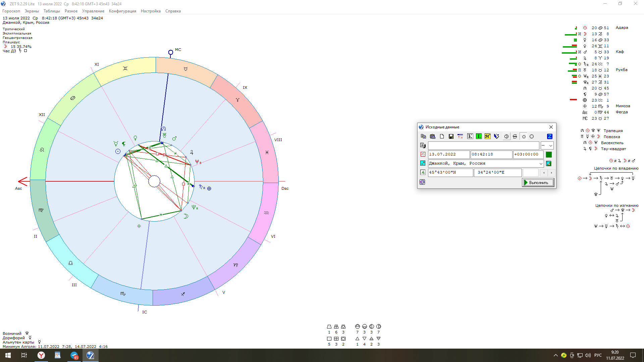Click the blue Z icon

click(549, 136)
